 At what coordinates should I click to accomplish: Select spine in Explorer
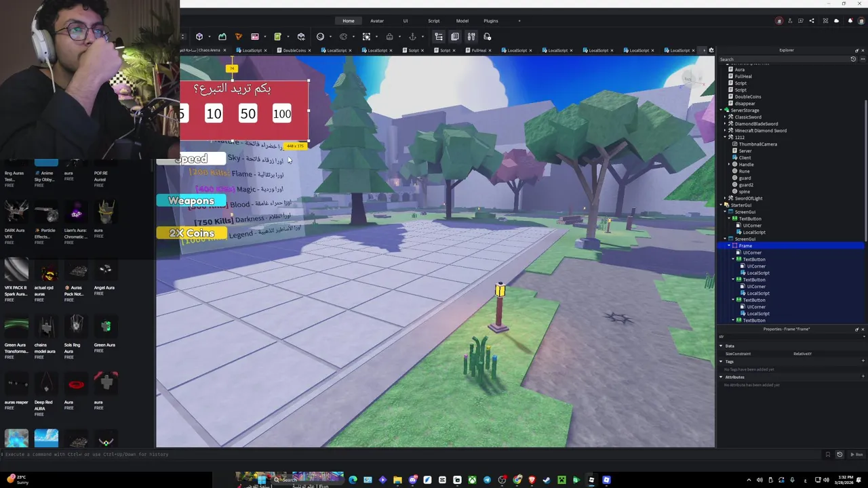(745, 192)
